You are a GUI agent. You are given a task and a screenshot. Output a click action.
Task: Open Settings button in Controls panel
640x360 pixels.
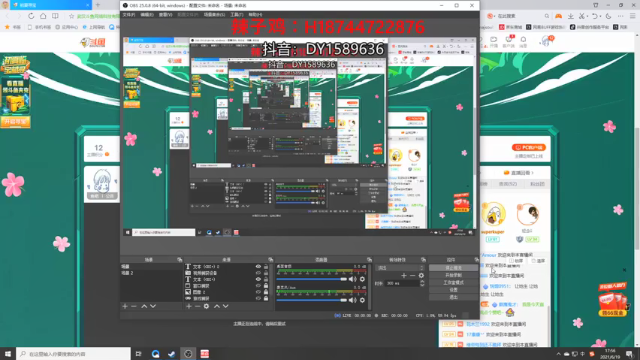click(x=453, y=290)
